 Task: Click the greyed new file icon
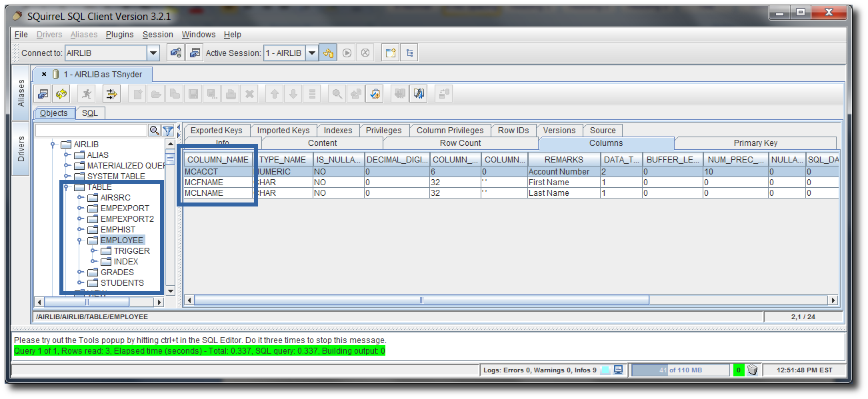pyautogui.click(x=137, y=94)
